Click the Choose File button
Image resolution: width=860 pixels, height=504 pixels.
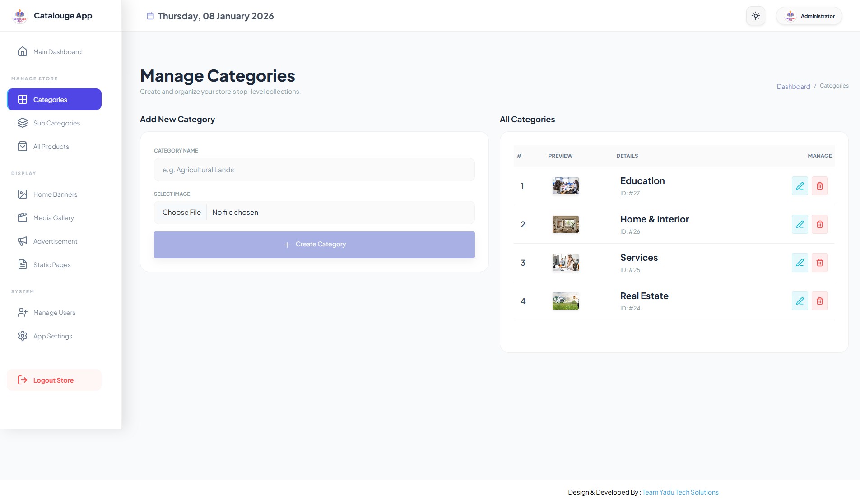181,213
